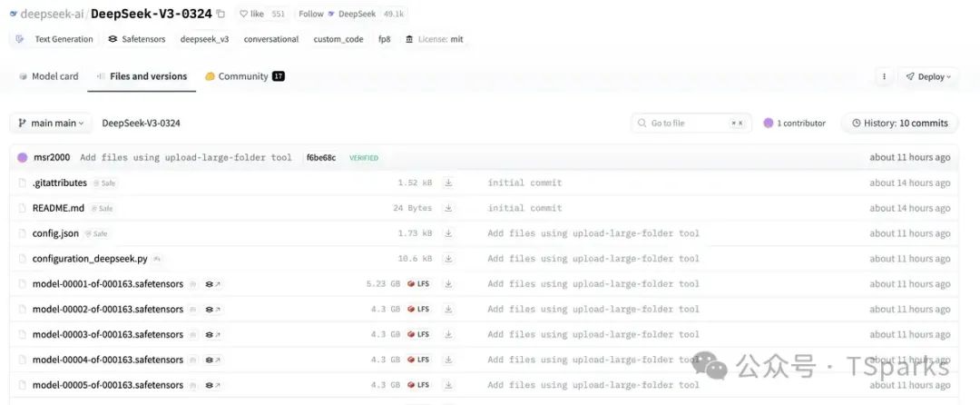Open configuration_deepseek.py
This screenshot has width=980, height=405.
pyautogui.click(x=90, y=258)
